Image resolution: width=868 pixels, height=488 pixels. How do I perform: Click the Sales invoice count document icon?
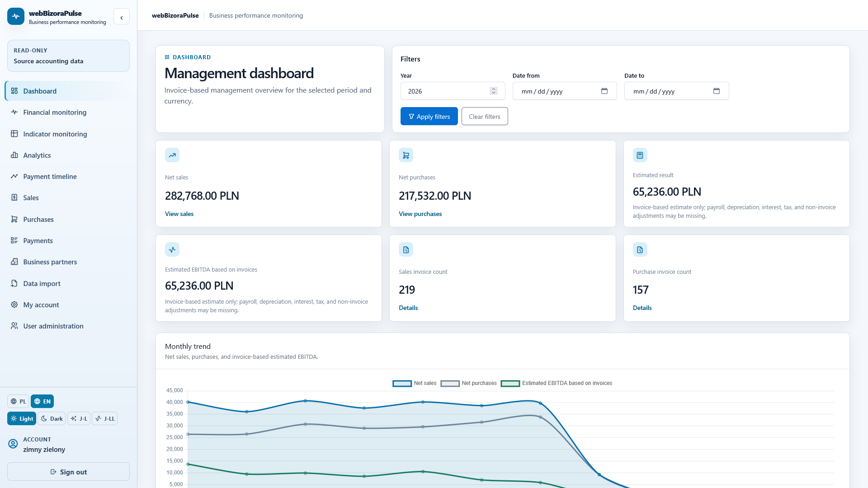click(x=406, y=249)
